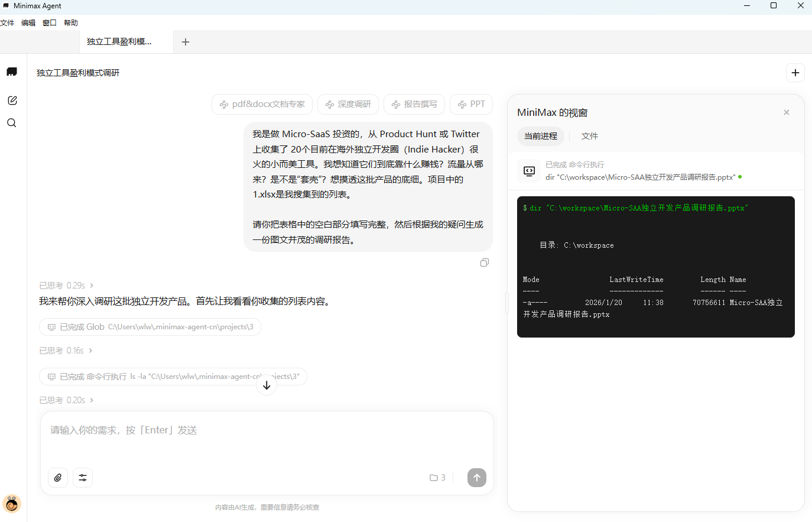Open a new tab with the plus button
This screenshot has width=812, height=522.
186,42
